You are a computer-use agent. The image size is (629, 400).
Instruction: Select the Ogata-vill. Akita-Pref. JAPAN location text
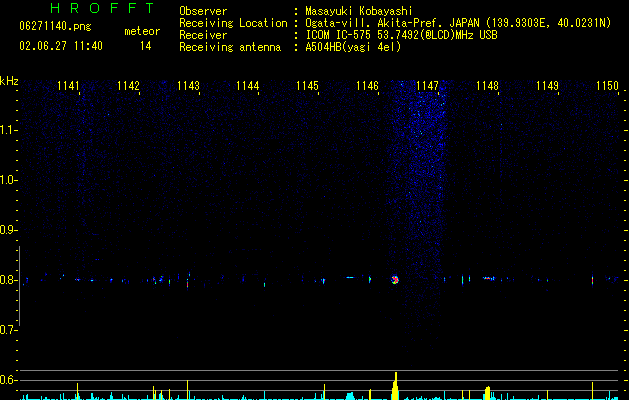click(458, 23)
